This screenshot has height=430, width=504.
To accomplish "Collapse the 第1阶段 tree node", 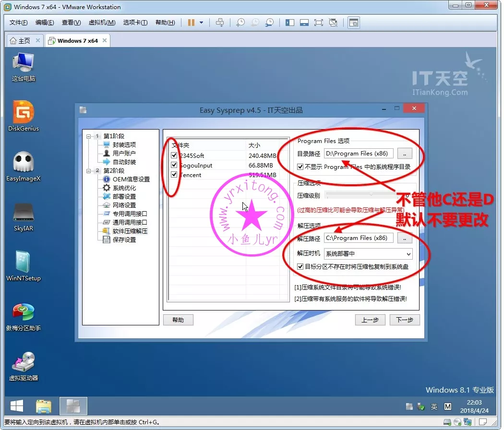I will tap(88, 136).
